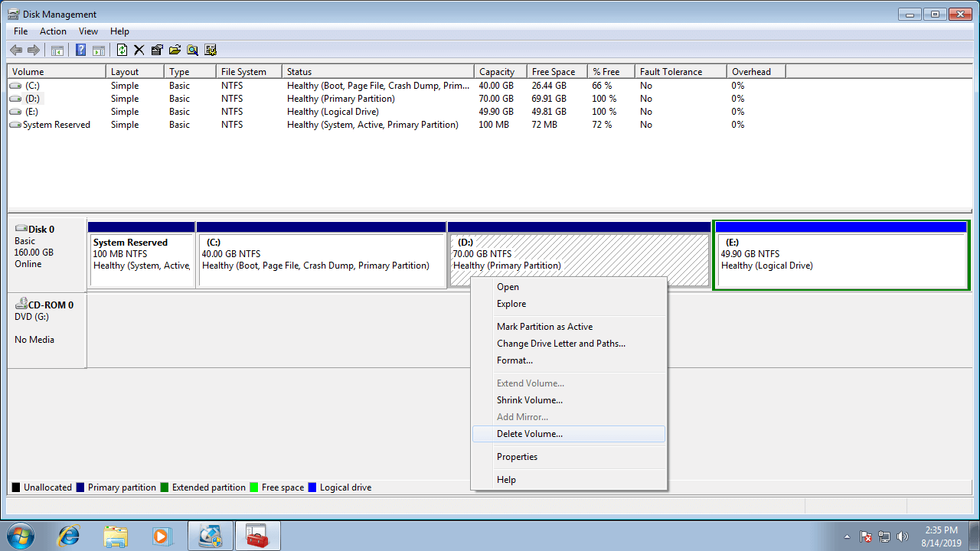Open the Action menu in menu bar

(53, 31)
